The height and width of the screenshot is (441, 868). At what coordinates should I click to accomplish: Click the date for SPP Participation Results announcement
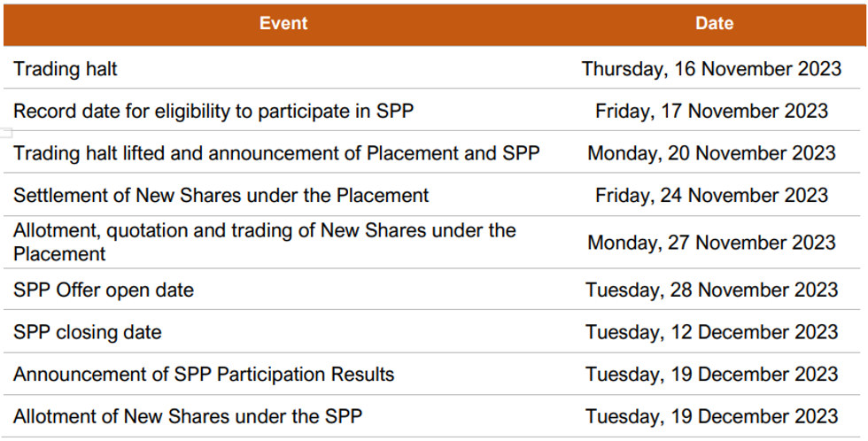(x=711, y=374)
